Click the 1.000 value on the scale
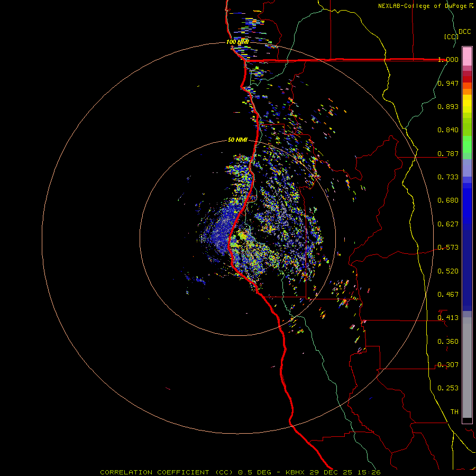The image size is (476, 476). click(448, 60)
